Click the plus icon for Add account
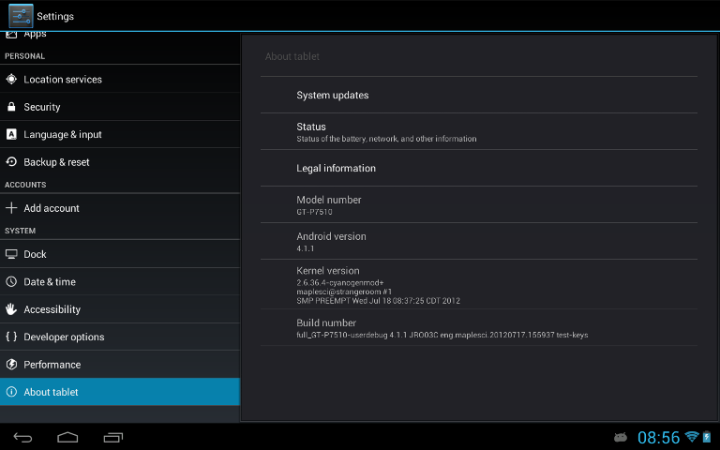Viewport: 720px width, 450px height. (11, 208)
